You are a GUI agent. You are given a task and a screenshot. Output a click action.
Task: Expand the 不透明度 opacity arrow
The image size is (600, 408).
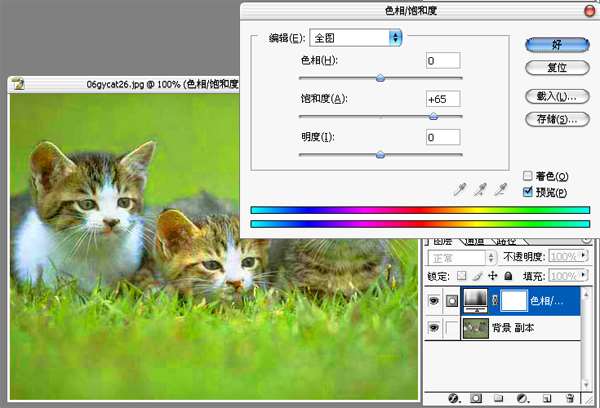tap(584, 255)
